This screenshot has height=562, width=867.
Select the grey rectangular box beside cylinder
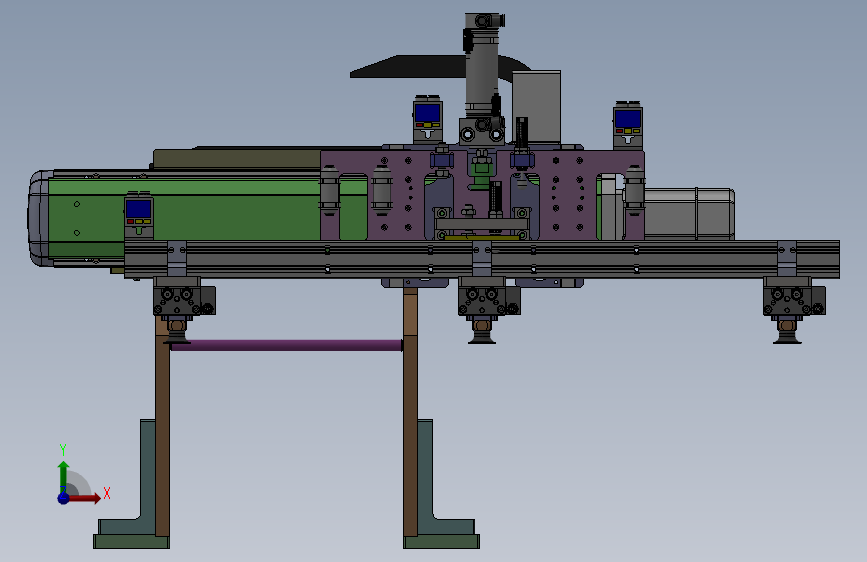[x=536, y=107]
